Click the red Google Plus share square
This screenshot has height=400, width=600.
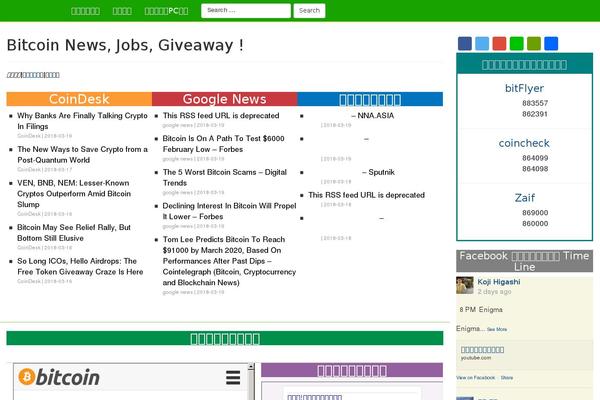click(x=499, y=44)
